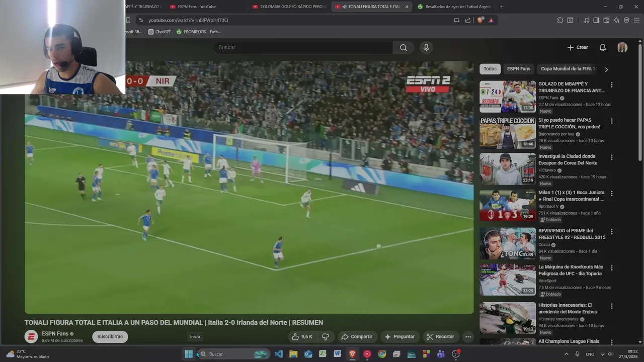644x362 pixels.
Task: Select the ESPN Fans filter chip
Action: (519, 69)
